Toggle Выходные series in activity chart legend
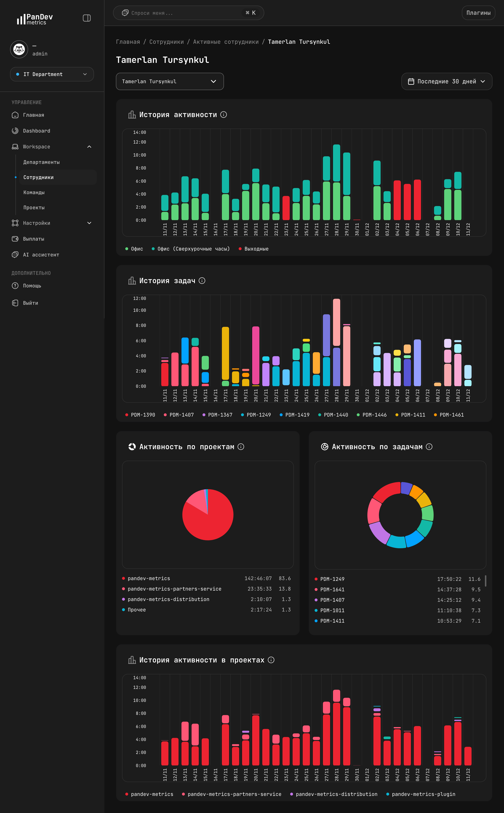Viewport: 504px width, 813px height. pyautogui.click(x=256, y=249)
